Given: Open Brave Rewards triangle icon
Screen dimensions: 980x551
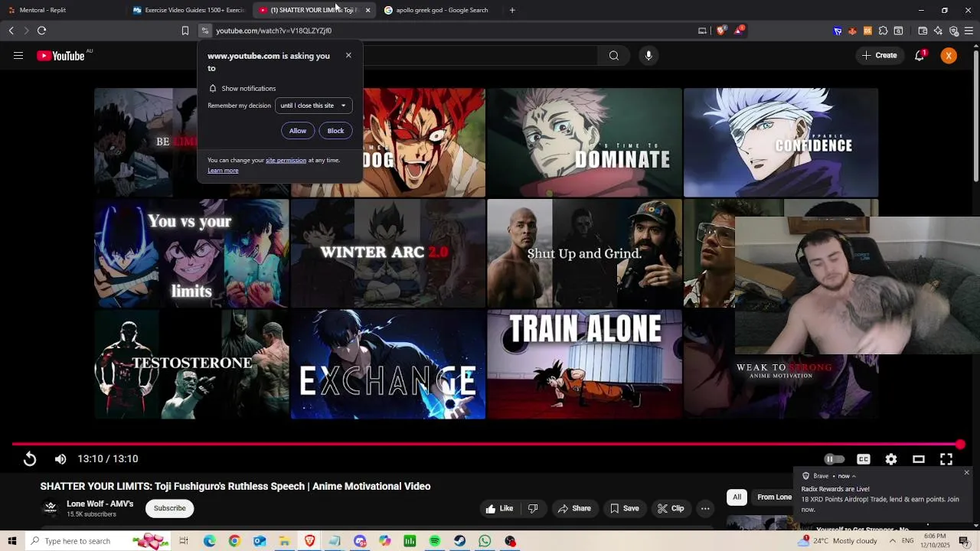Looking at the screenshot, I should point(739,31).
